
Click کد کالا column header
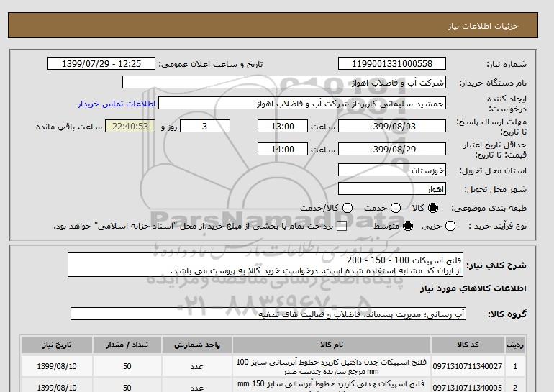(468, 345)
